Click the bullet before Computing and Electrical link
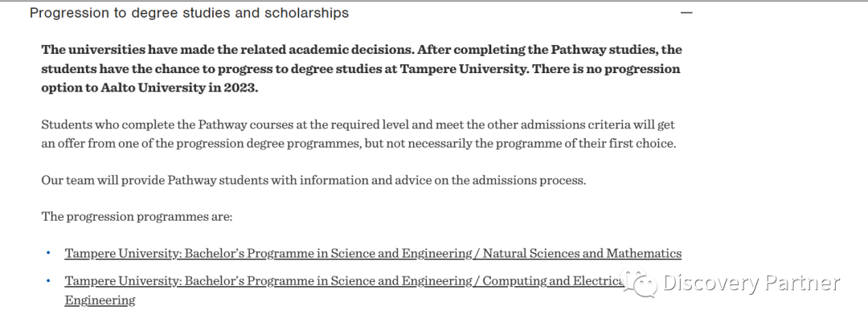Image resolution: width=868 pixels, height=323 pixels. (49, 280)
